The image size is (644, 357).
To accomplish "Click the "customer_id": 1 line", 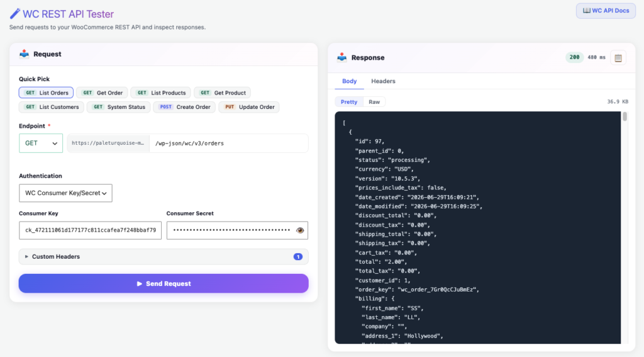I will click(x=383, y=281).
